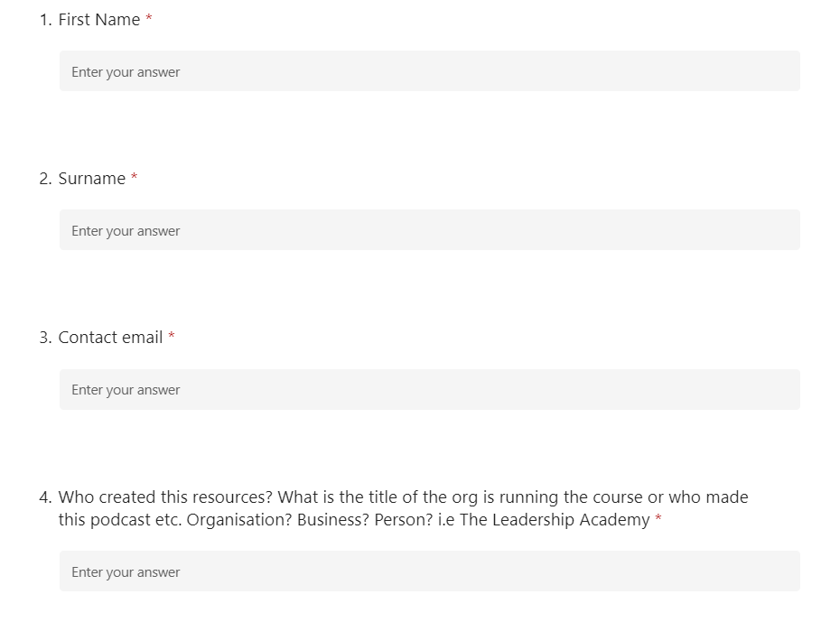Click the required asterisk next to Surname
The height and width of the screenshot is (622, 840).
click(135, 177)
